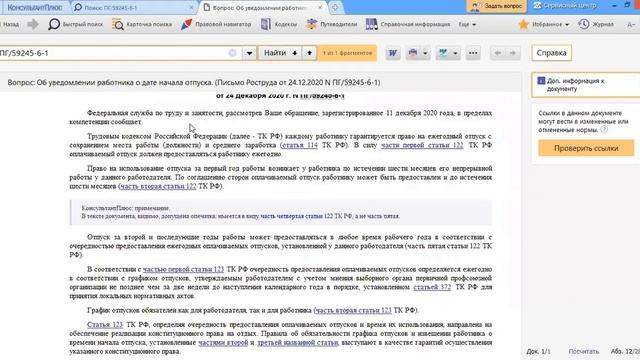640x360 pixels.
Task: Open the Быстрый поиск tool
Action: point(76,24)
